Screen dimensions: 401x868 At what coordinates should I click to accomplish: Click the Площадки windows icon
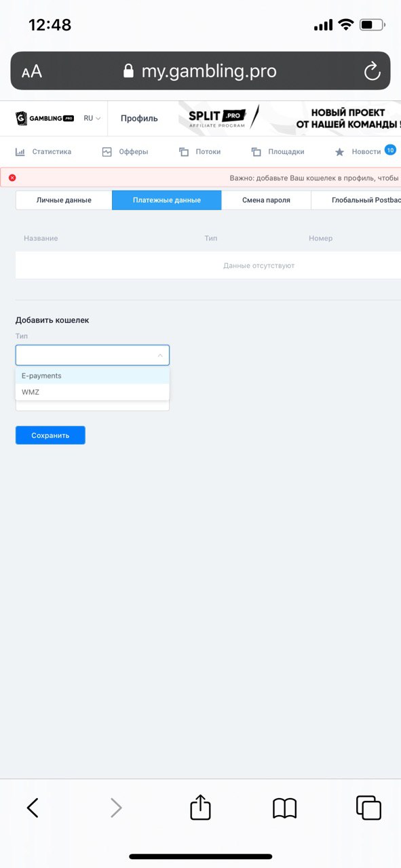point(256,152)
